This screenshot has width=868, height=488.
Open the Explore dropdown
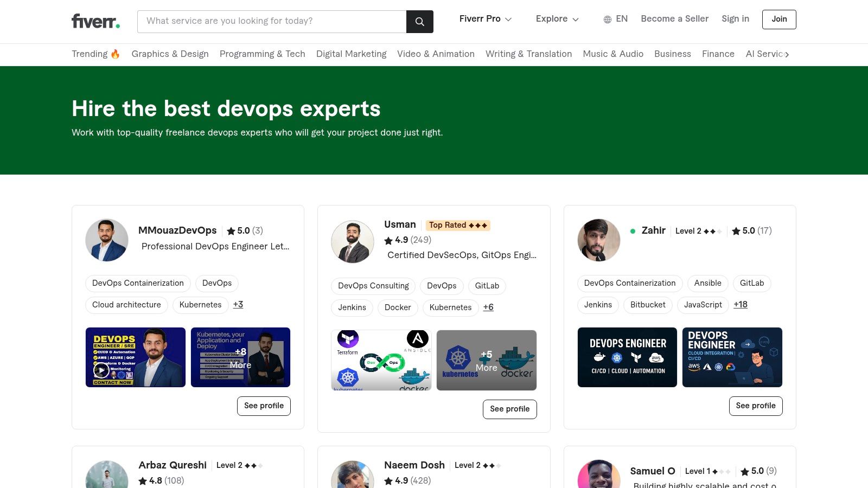pyautogui.click(x=557, y=19)
